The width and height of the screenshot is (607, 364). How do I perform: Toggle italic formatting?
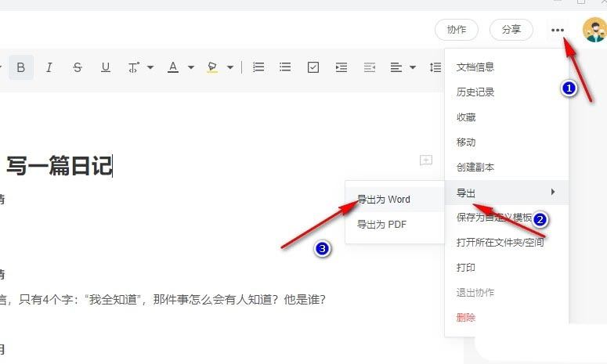click(x=49, y=67)
